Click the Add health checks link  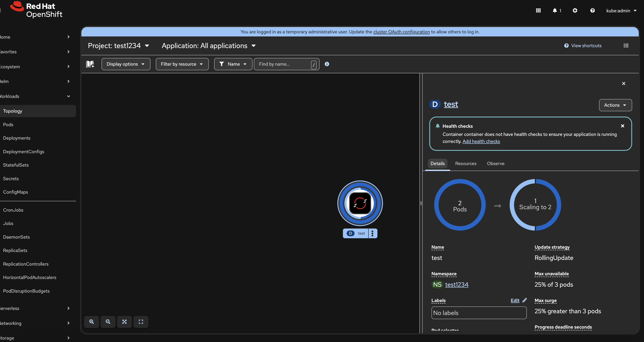click(x=481, y=141)
